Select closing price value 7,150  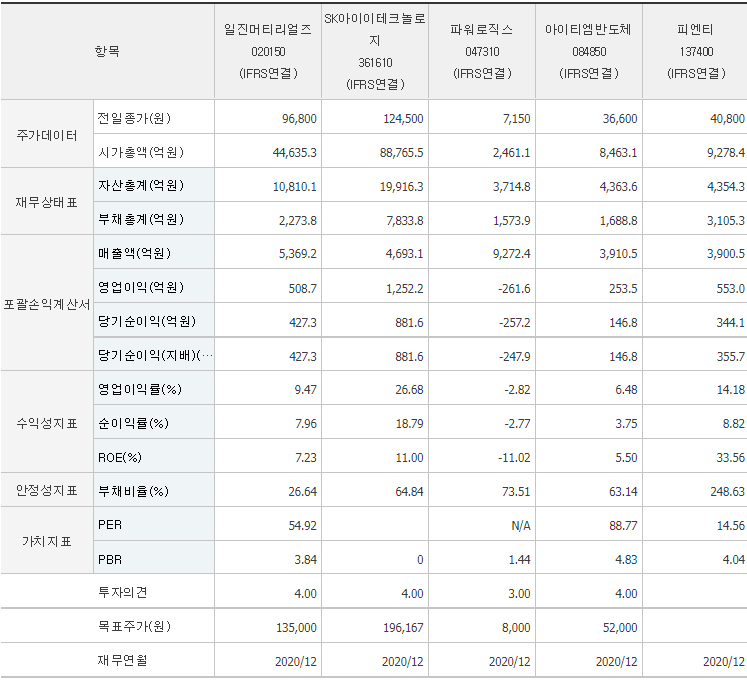[x=516, y=119]
